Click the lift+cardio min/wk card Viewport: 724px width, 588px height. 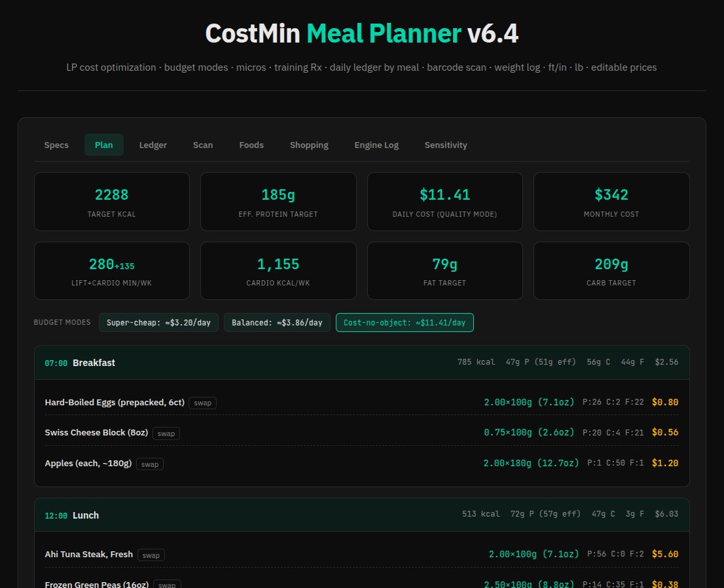(x=112, y=270)
